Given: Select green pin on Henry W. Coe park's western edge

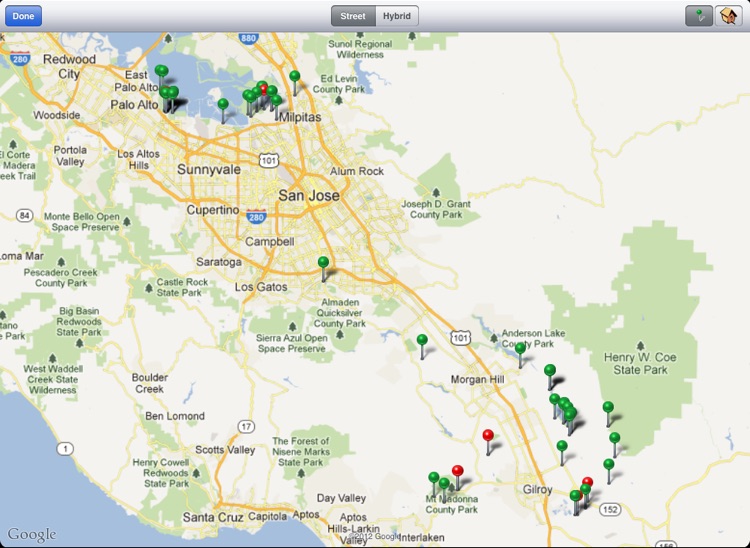Looking at the screenshot, I should [608, 407].
